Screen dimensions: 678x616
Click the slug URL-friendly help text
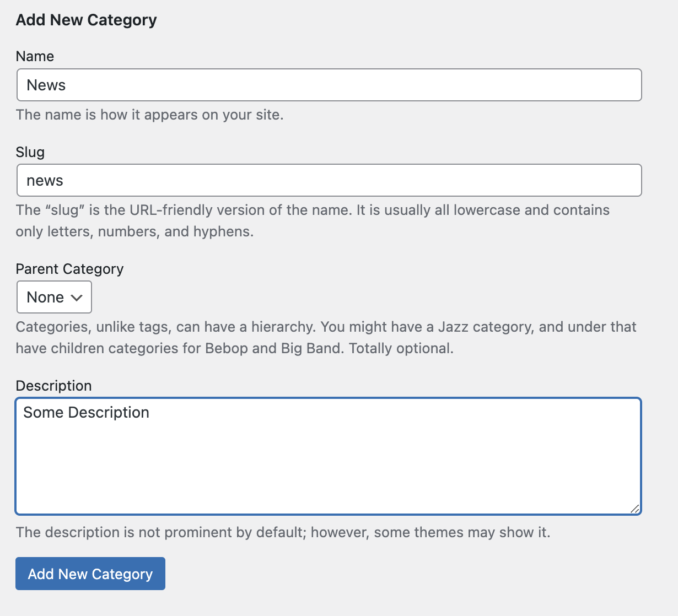click(x=313, y=220)
